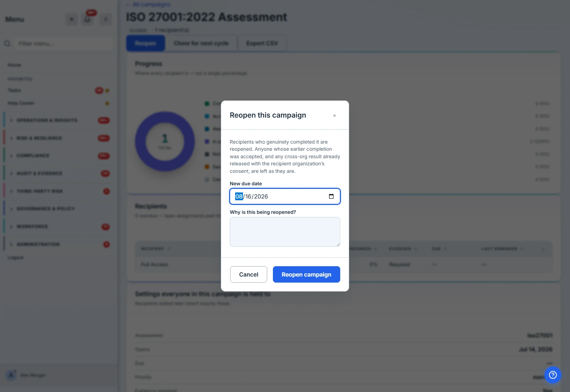Toggle the favorite star next to Tasks
The image size is (570, 392).
[x=107, y=91]
